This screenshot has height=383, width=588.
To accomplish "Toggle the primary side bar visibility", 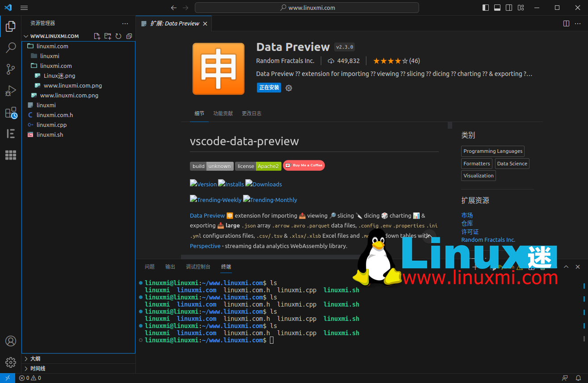I will pyautogui.click(x=486, y=8).
